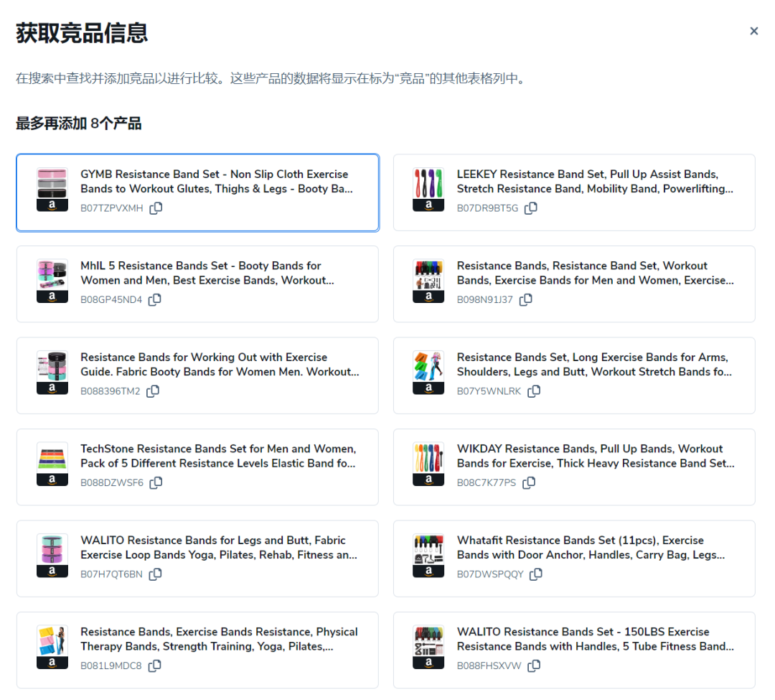Copy ASIN B08C7K77PS
The height and width of the screenshot is (700, 775).
click(529, 482)
